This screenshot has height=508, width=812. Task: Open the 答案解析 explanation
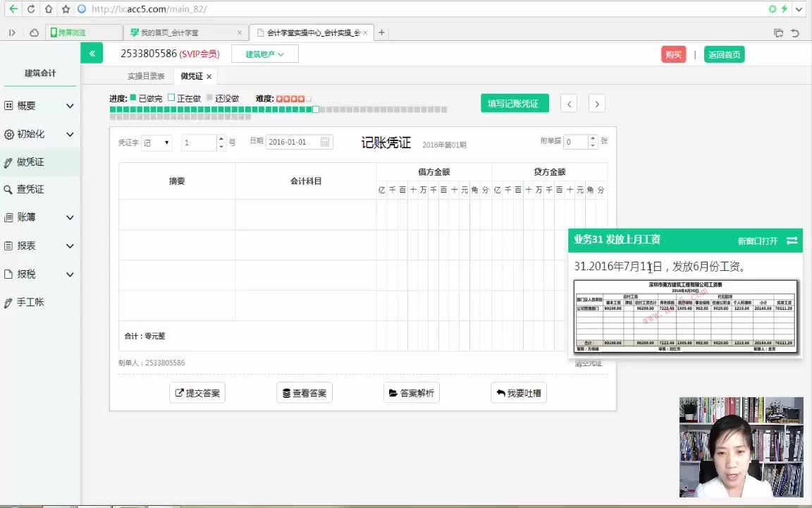[x=412, y=392]
